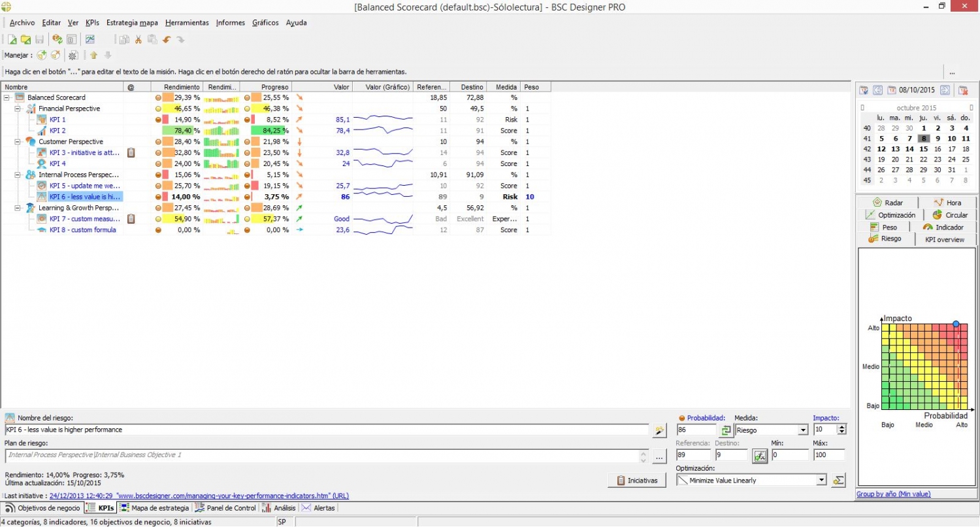
Task: Collapse the Internal Process Perspective node
Action: pyautogui.click(x=18, y=175)
